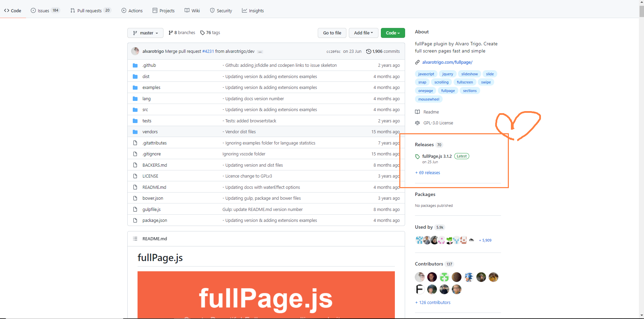
Task: Click the commit history clock icon
Action: [369, 51]
